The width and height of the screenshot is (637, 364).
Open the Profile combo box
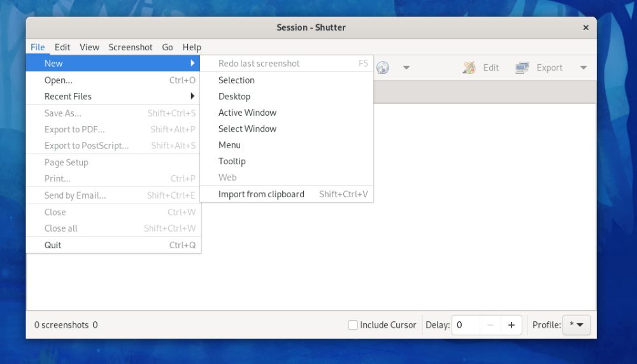point(576,325)
